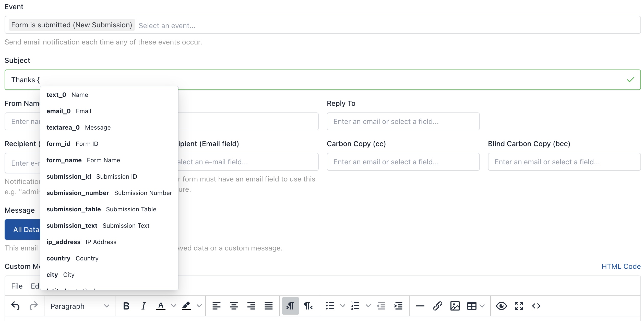644x321 pixels.
Task: Select submission_number Submission Number option
Action: pos(109,193)
